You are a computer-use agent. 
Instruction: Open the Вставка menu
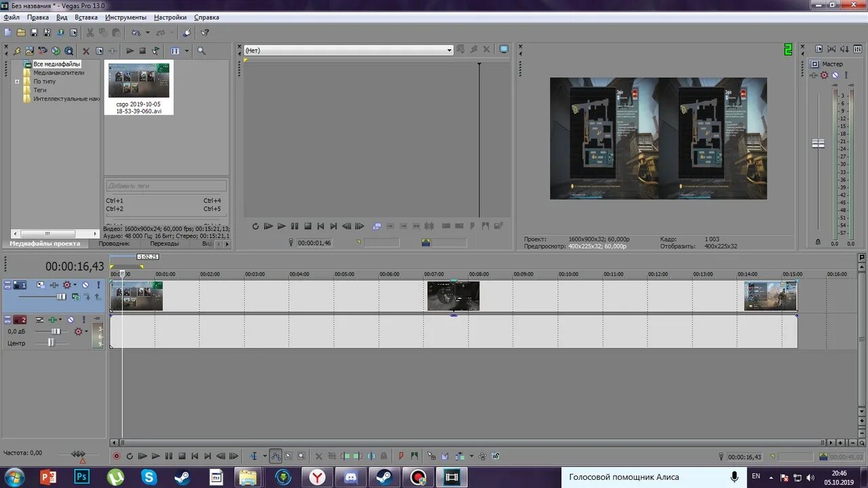click(86, 18)
